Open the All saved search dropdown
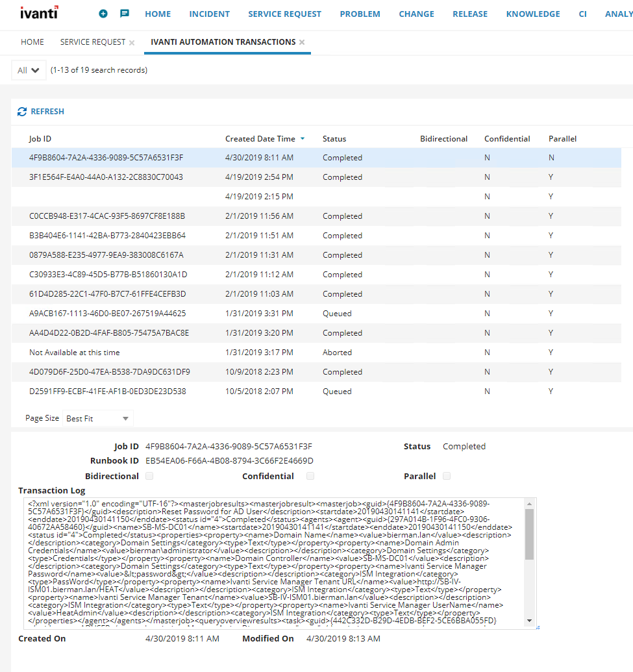Viewport: 633px width, 672px height. pos(29,70)
